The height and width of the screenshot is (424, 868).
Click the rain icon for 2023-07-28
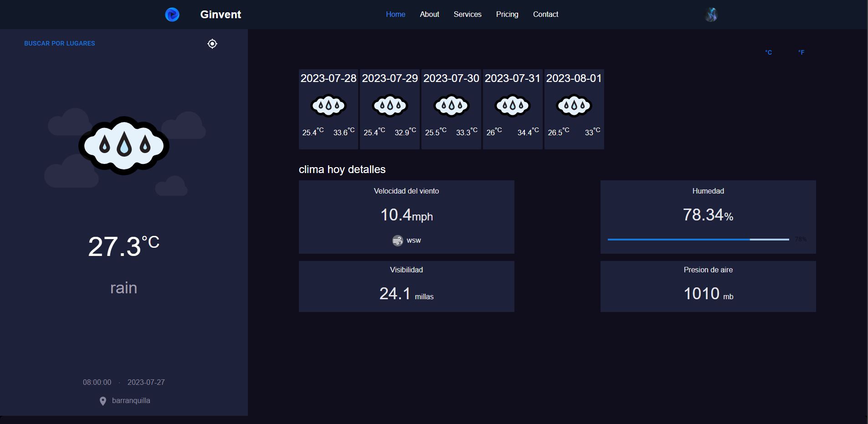click(329, 106)
